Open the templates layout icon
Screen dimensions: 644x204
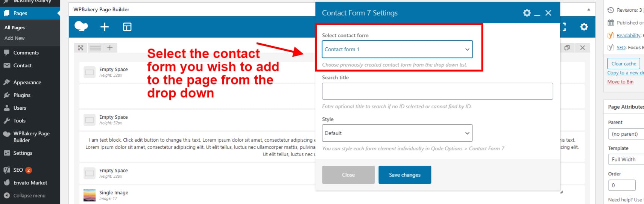pos(127,27)
